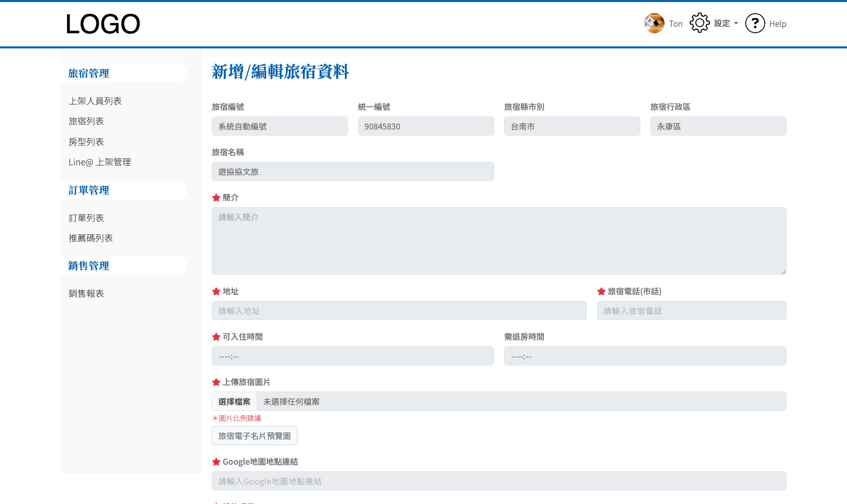
Task: Expand the 設定 dropdown menu
Action: point(725,23)
